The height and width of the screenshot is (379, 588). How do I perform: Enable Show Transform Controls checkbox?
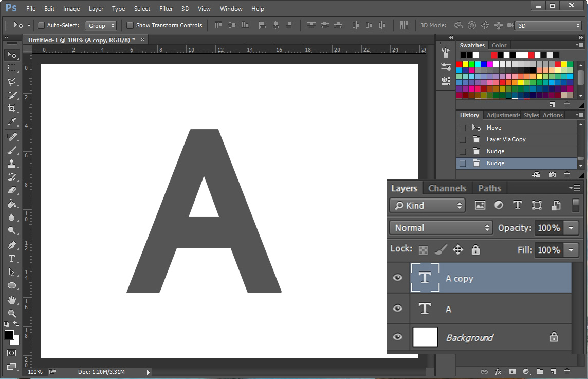point(130,25)
